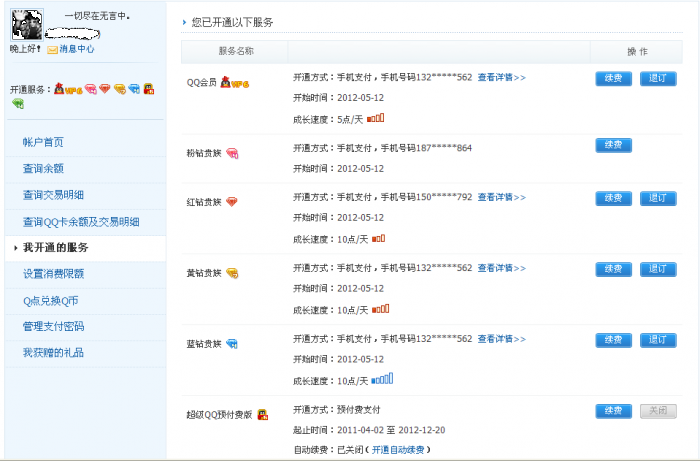
Task: Click QQ会员 growth speed bar indicator
Action: (x=375, y=118)
